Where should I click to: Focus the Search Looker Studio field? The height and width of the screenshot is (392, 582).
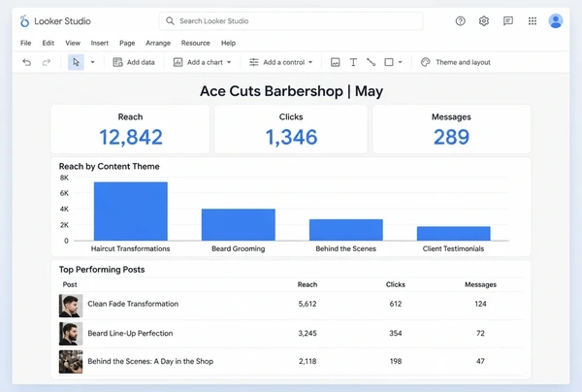tap(291, 21)
